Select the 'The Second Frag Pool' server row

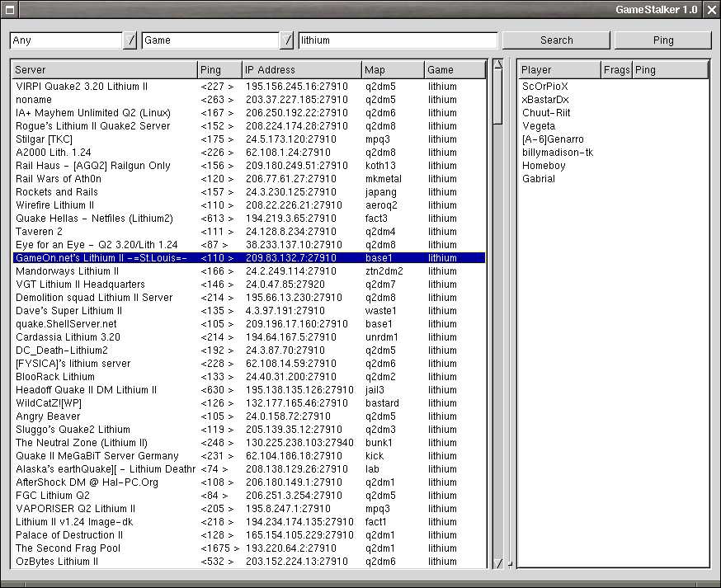tap(68, 548)
